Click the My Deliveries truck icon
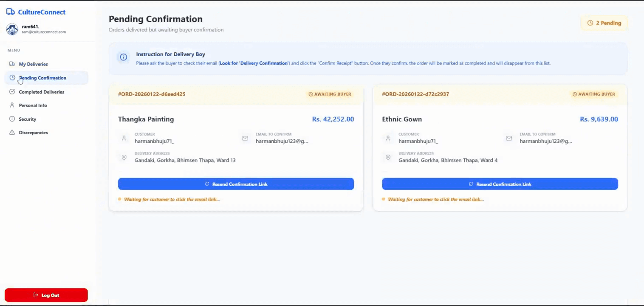644x306 pixels. (12, 64)
